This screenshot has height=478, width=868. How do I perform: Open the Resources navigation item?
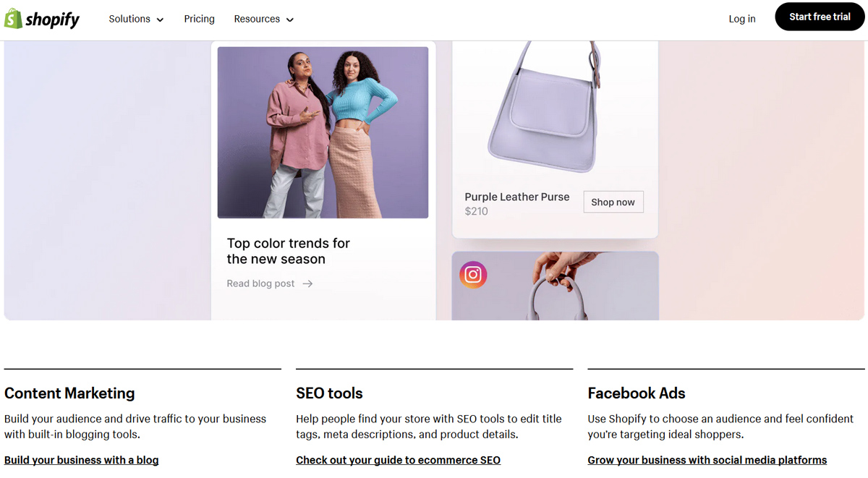pyautogui.click(x=257, y=19)
